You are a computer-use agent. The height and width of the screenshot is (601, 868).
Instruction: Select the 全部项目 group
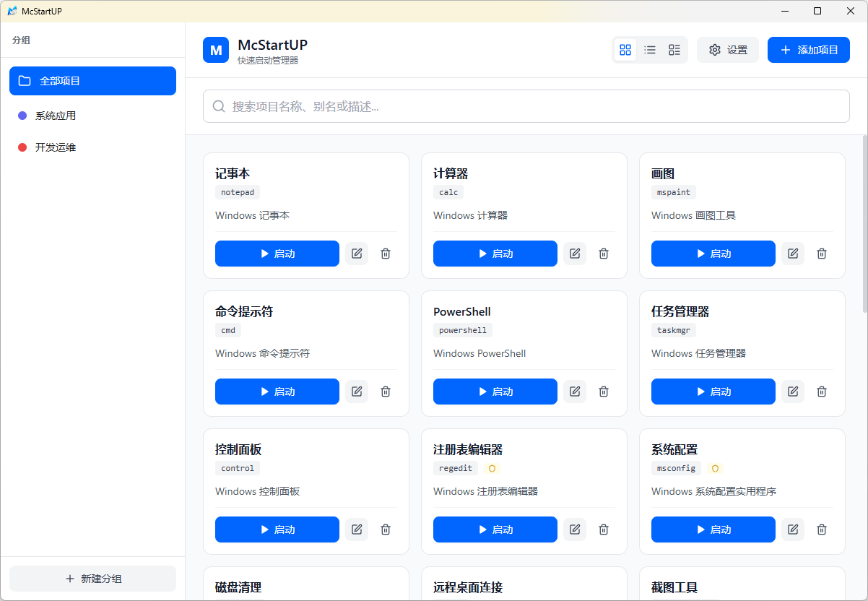pyautogui.click(x=92, y=81)
